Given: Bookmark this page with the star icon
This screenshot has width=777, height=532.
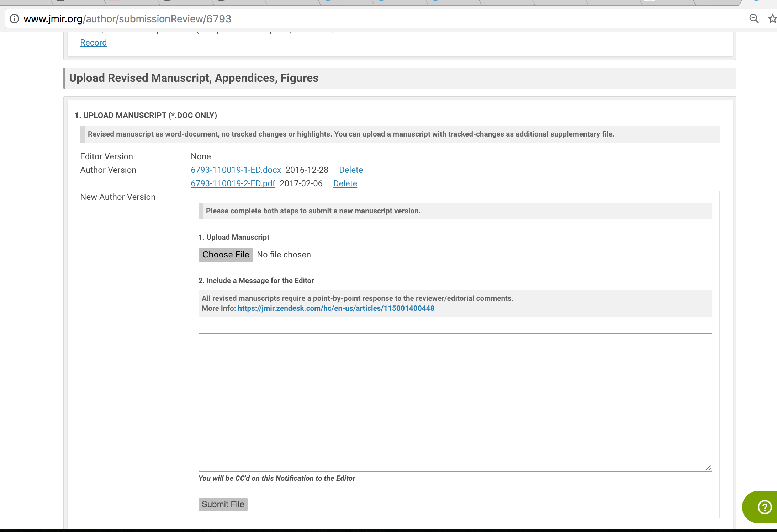Looking at the screenshot, I should [x=772, y=18].
